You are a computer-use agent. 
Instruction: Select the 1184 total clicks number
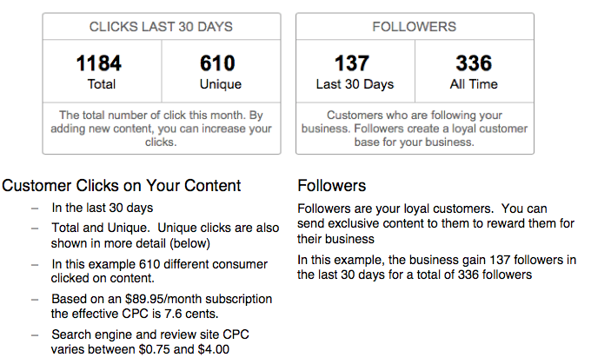coord(99,63)
